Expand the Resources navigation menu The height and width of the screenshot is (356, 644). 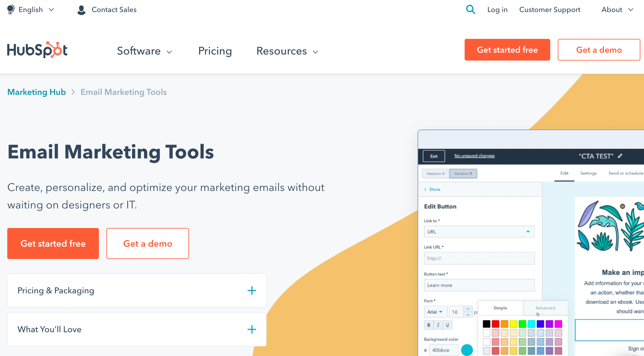point(287,51)
